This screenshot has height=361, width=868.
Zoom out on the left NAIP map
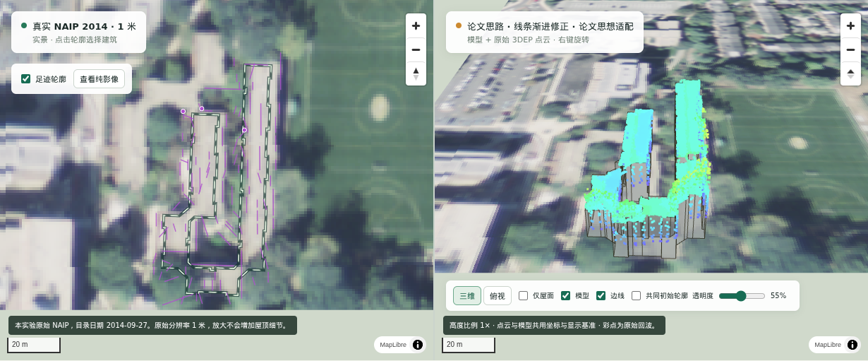[x=416, y=49]
